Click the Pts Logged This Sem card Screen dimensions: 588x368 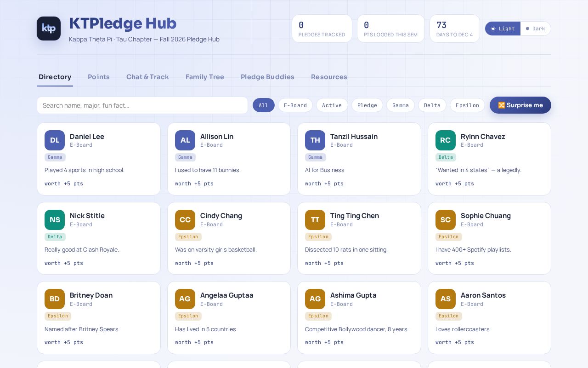pos(391,29)
